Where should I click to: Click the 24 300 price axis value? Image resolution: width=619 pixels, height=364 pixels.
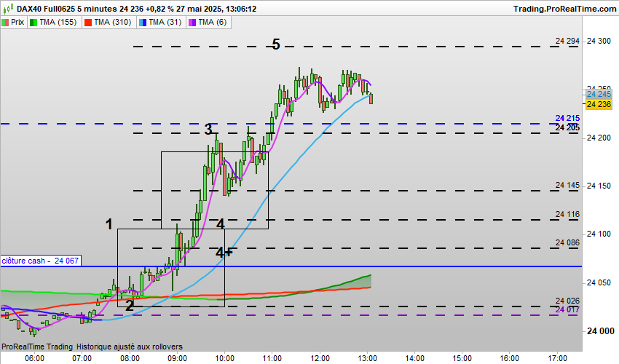point(599,41)
